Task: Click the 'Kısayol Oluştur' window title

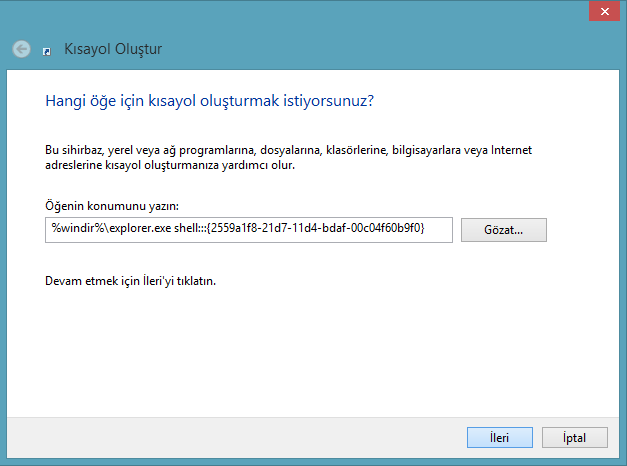Action: click(113, 49)
